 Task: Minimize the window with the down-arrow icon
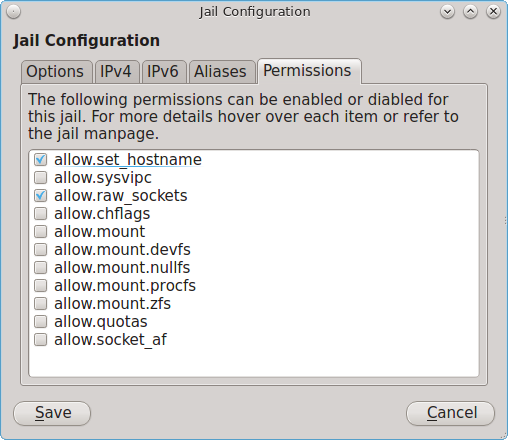pyautogui.click(x=447, y=12)
